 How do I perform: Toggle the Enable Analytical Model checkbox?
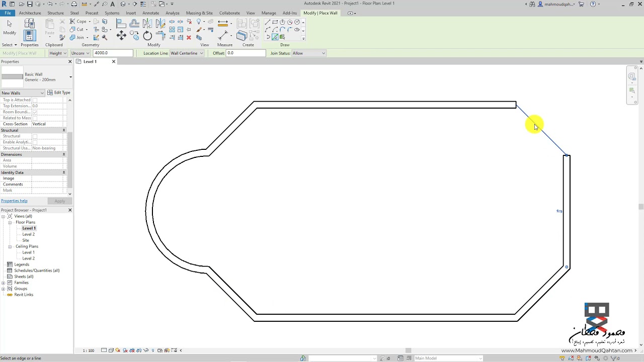click(x=35, y=142)
